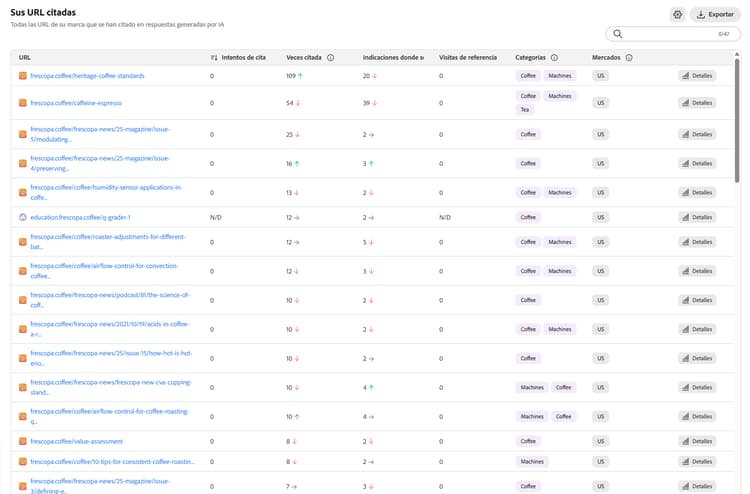The image size is (750, 494).
Task: Click Detalles for acids-in-coffee row
Action: pos(697,329)
